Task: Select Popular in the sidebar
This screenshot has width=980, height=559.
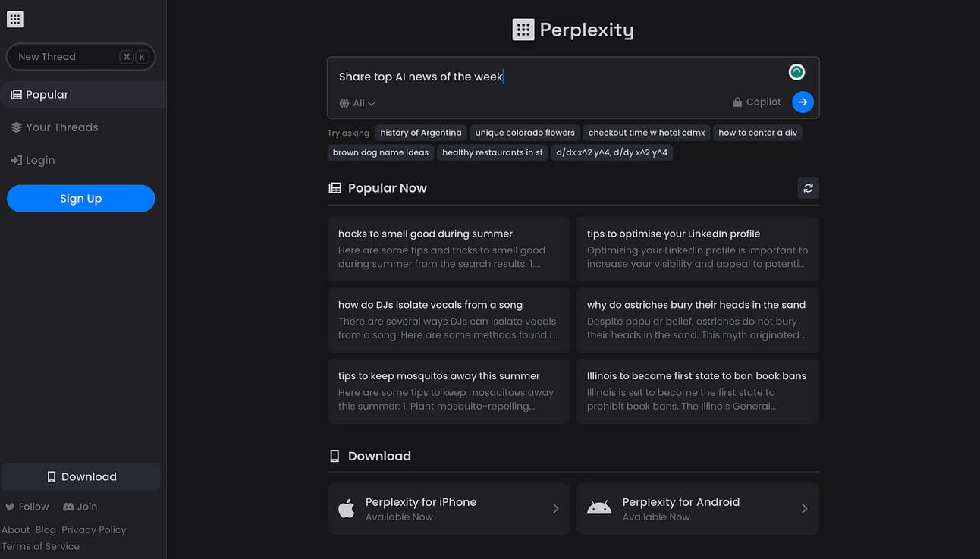Action: point(83,95)
